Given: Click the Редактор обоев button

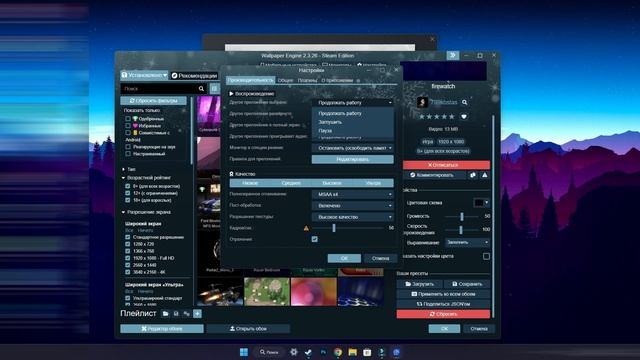Looking at the screenshot, I should [162, 329].
